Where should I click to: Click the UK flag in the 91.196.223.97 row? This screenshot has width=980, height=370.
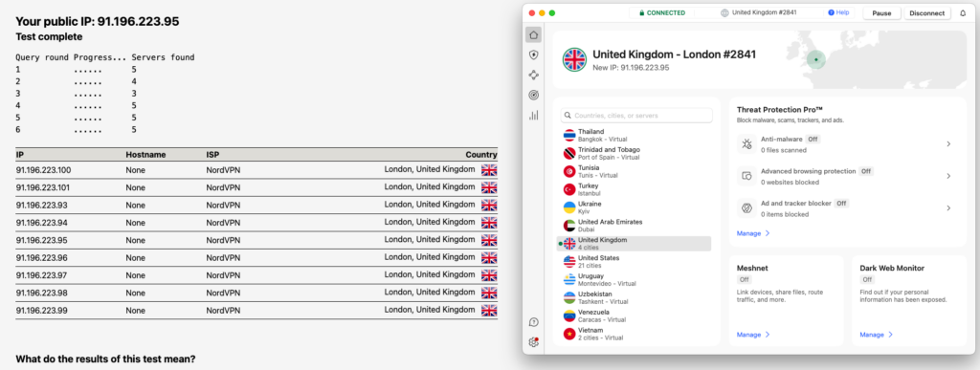point(489,275)
